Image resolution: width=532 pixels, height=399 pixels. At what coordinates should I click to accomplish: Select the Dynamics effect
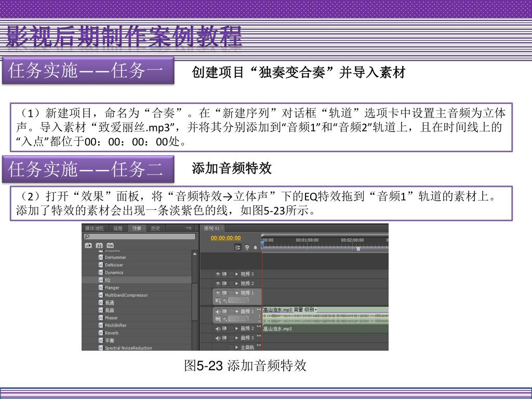click(x=114, y=272)
